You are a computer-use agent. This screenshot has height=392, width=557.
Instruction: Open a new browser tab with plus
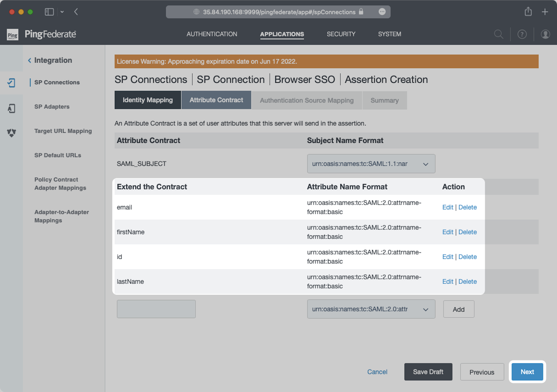(545, 12)
